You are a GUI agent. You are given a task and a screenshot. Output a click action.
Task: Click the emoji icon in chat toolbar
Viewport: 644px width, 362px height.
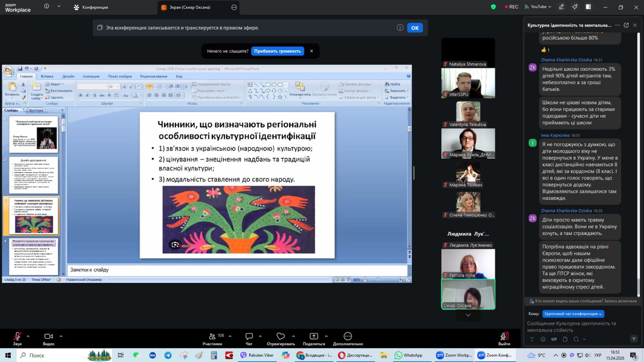(543, 339)
